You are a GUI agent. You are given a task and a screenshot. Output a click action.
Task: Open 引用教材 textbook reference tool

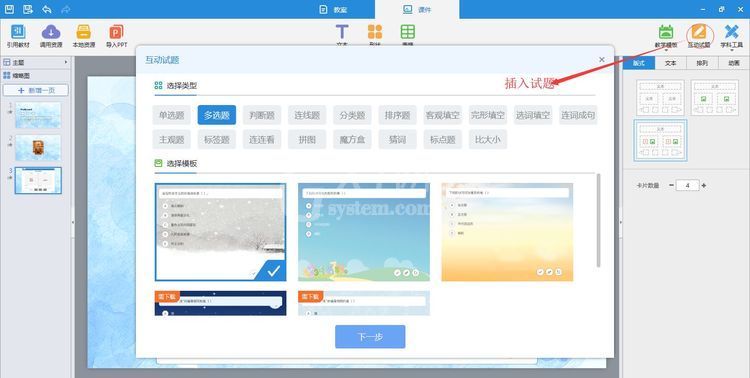point(18,36)
